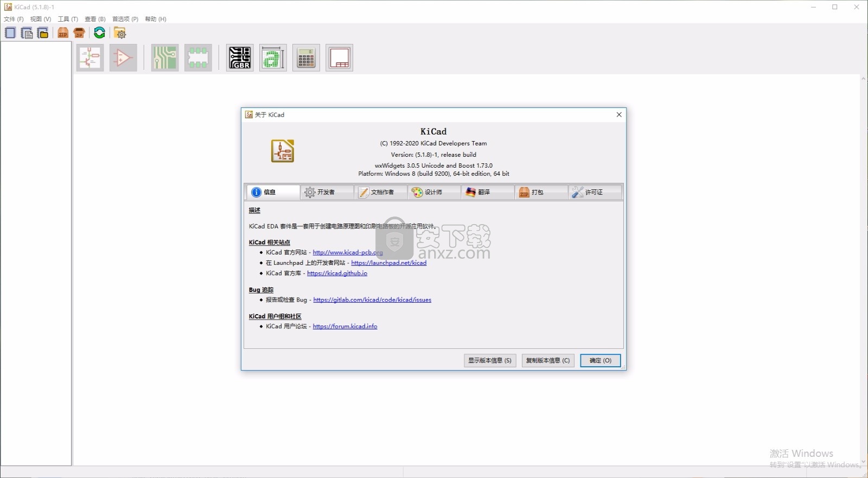The image size is (868, 478).
Task: Switch to the 打包 tab
Action: (x=541, y=192)
